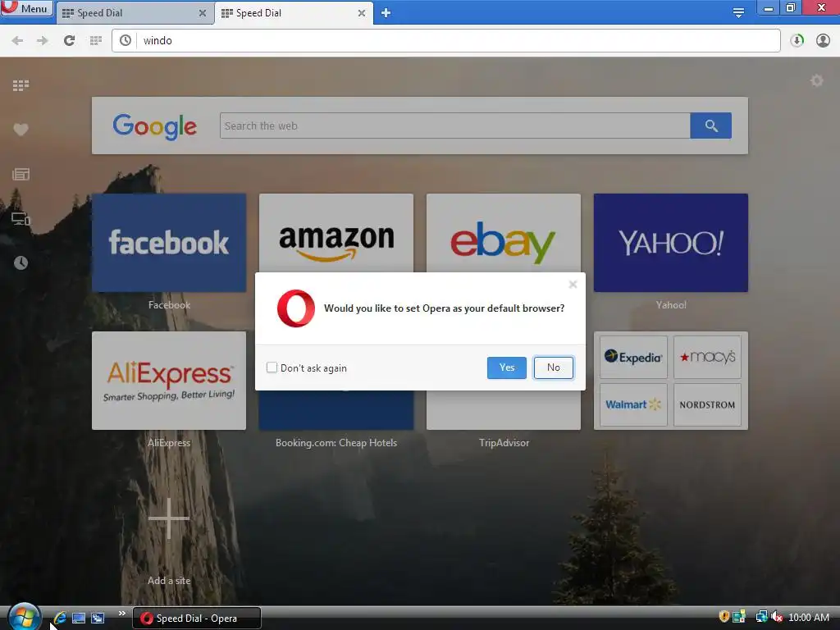840x630 pixels.
Task: Open the Booking.com speed dial tile
Action: click(x=336, y=410)
